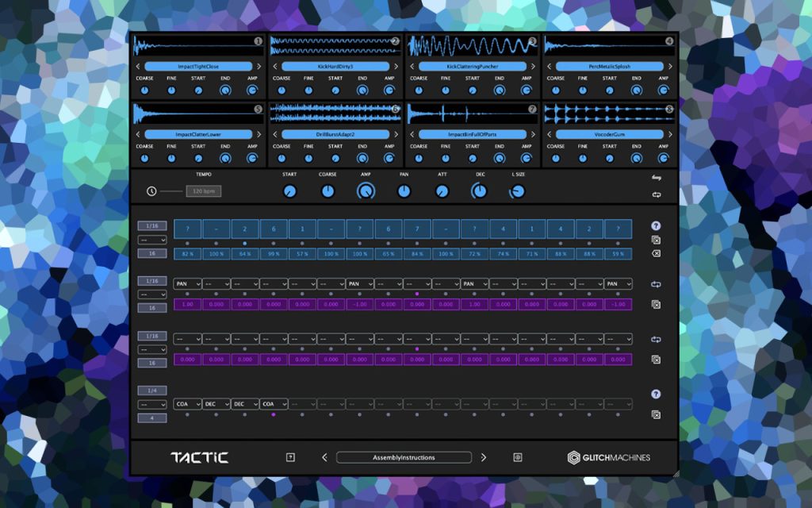Click the settings icon right of preset navigation
Screen dimensions: 812x508
517,457
